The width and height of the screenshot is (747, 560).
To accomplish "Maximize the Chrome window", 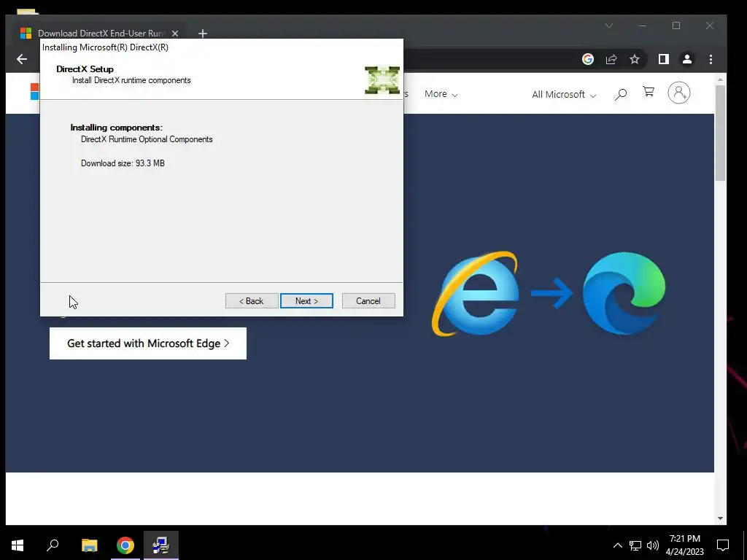I will click(676, 26).
